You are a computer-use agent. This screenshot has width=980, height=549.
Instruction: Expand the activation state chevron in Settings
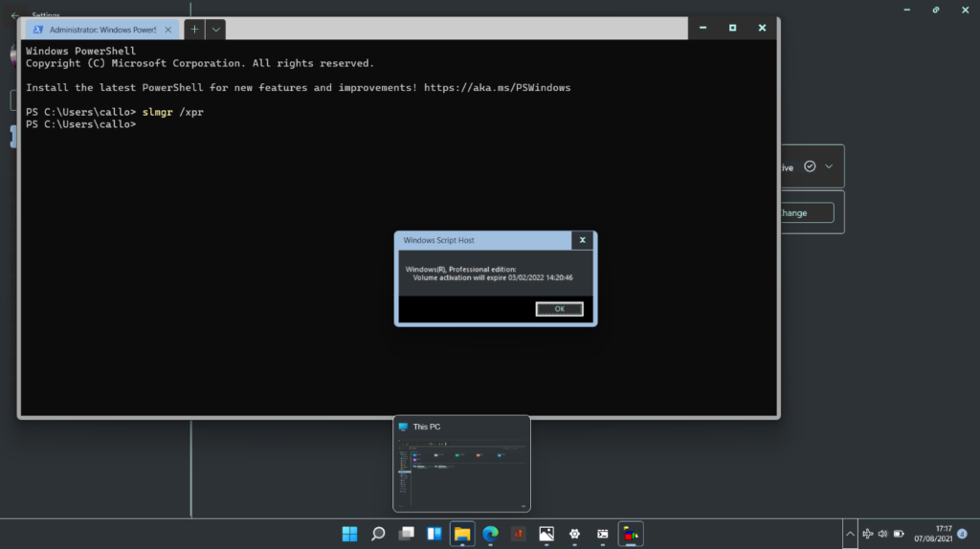829,166
